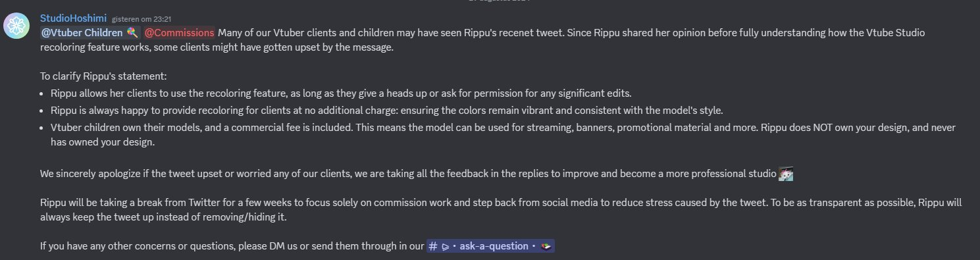The height and width of the screenshot is (260, 980).
Task: Click the line 'has owned your design.'
Action: click(x=102, y=142)
